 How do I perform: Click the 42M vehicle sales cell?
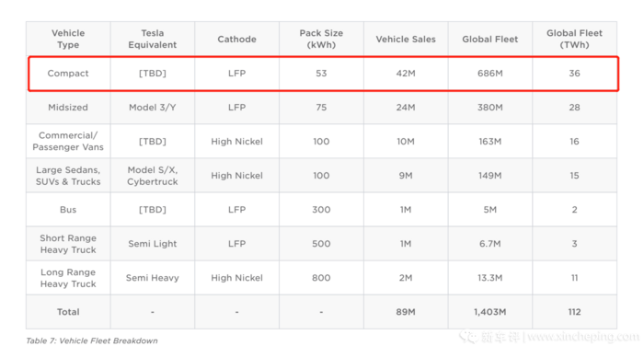click(x=406, y=73)
